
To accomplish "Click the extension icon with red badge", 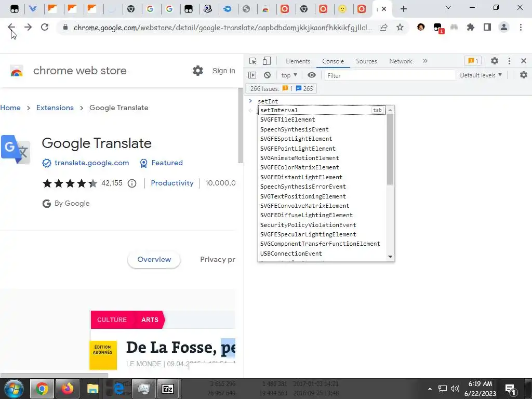I will pyautogui.click(x=438, y=28).
